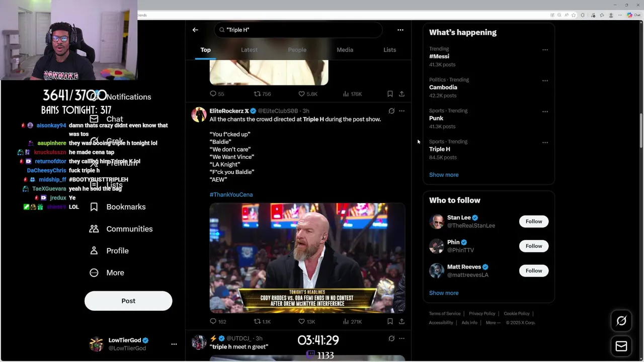This screenshot has height=362, width=644.
Task: View analytics of 176K views tweet
Action: pos(352,94)
